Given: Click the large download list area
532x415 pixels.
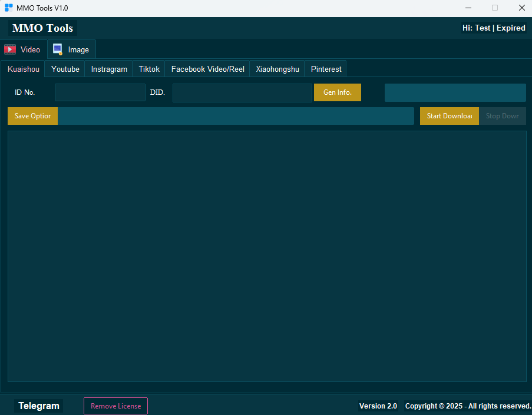Looking at the screenshot, I should click(x=267, y=256).
